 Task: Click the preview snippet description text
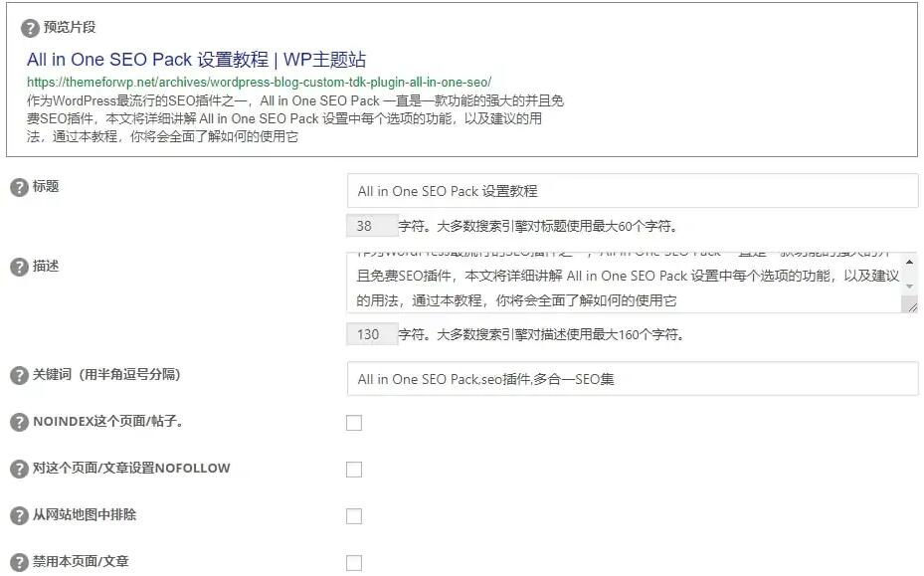[295, 118]
